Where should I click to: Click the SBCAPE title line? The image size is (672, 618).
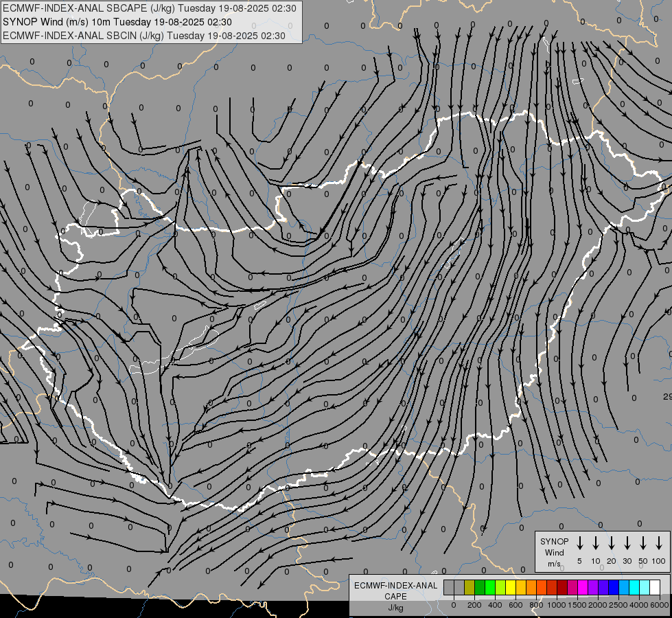coord(150,8)
